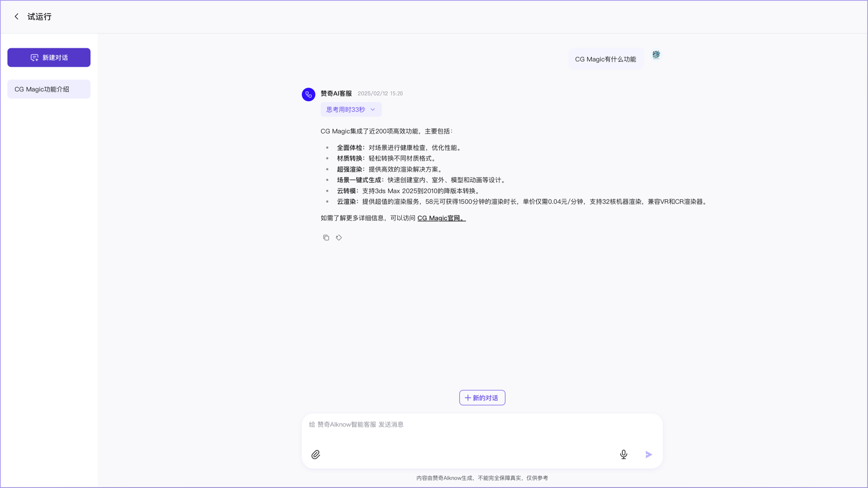The height and width of the screenshot is (488, 868).
Task: Click the back arrow beside 试运行
Action: point(16,17)
